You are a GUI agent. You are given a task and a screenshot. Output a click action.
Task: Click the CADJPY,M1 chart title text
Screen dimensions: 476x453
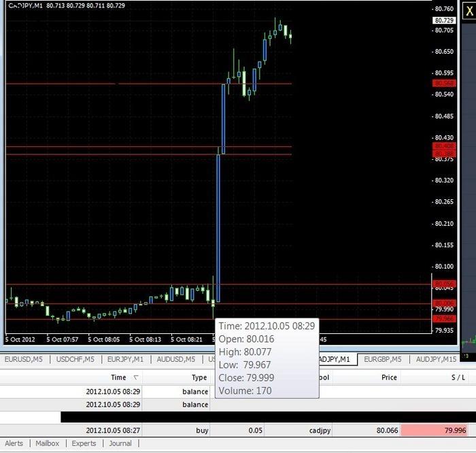click(26, 5)
